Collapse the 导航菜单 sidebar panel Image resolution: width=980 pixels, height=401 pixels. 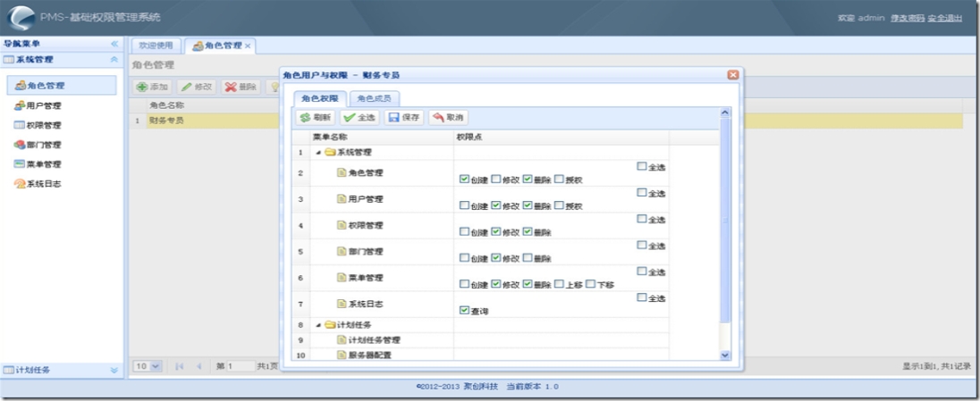pos(114,44)
